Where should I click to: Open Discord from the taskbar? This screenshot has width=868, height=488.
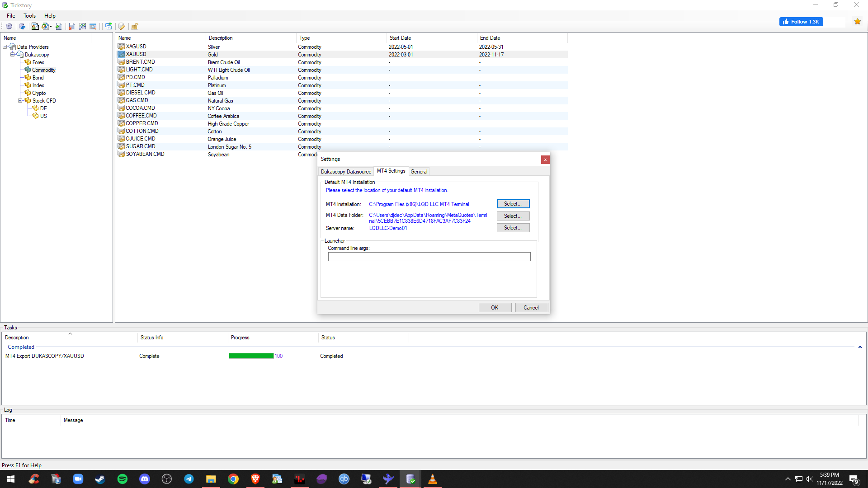(144, 479)
